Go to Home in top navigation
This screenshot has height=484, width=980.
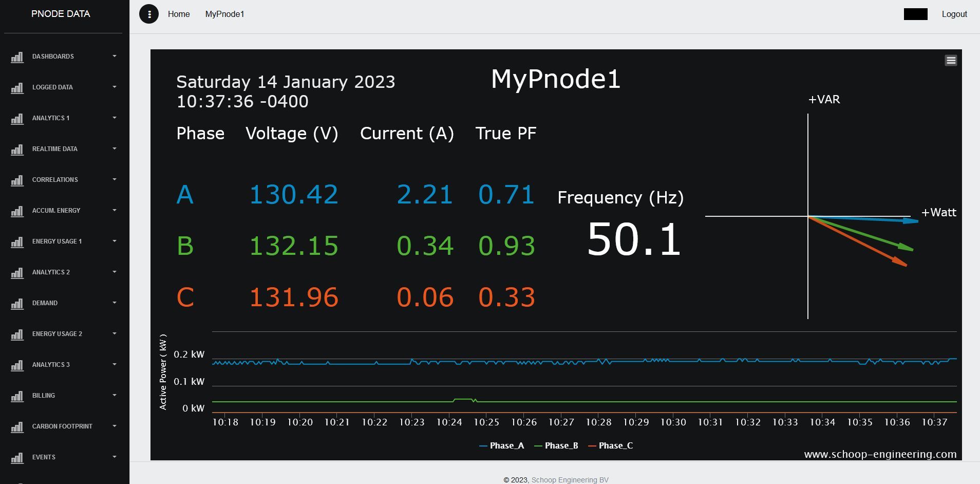click(179, 14)
